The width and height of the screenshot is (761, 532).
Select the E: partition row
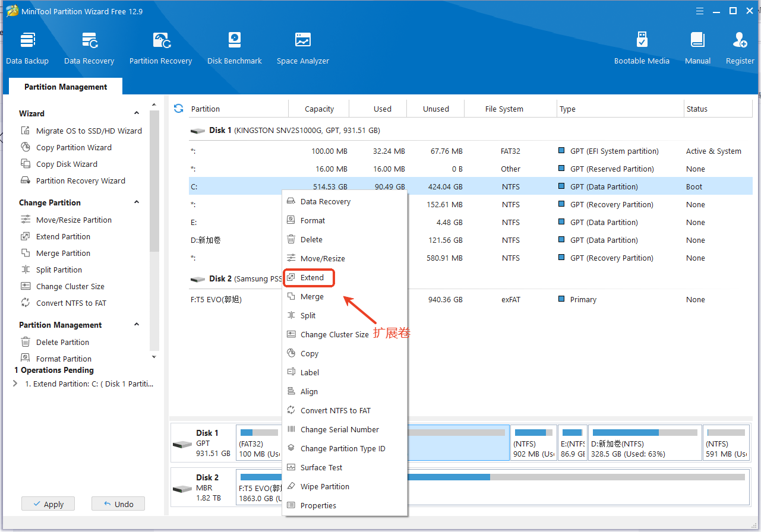(x=471, y=222)
